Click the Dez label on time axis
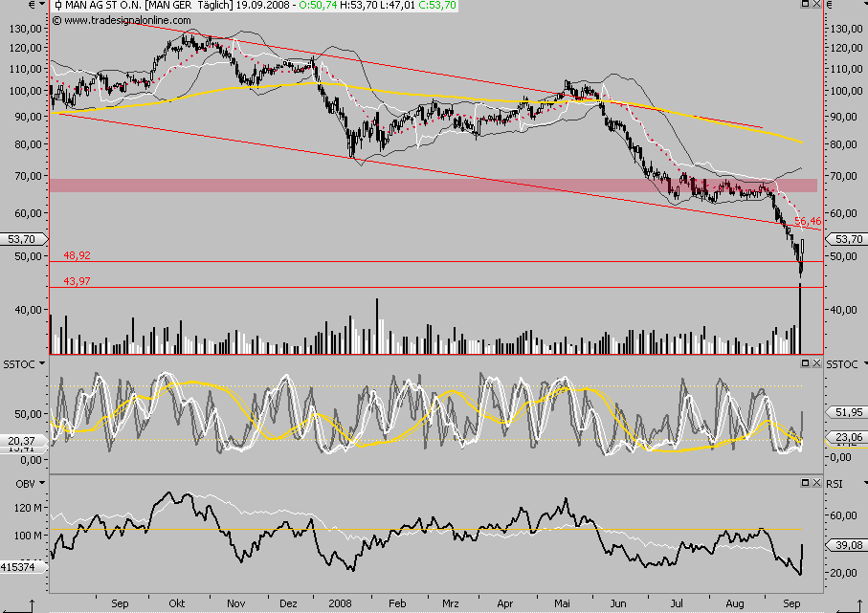The width and height of the screenshot is (868, 613). coord(288,603)
